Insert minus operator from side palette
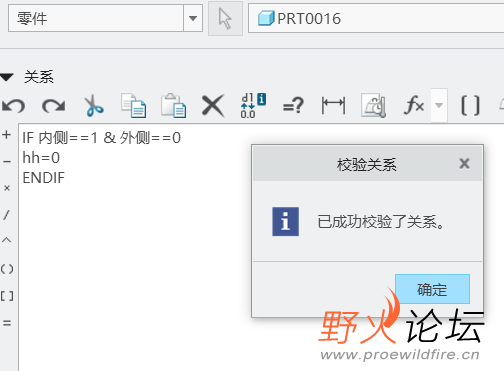504x371 pixels. (x=7, y=162)
